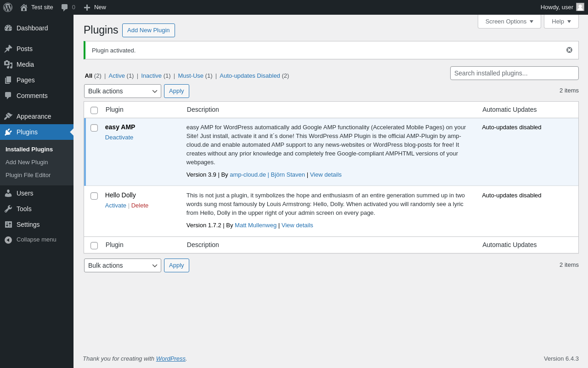
Task: Click Add New Plugin button
Action: 148,30
